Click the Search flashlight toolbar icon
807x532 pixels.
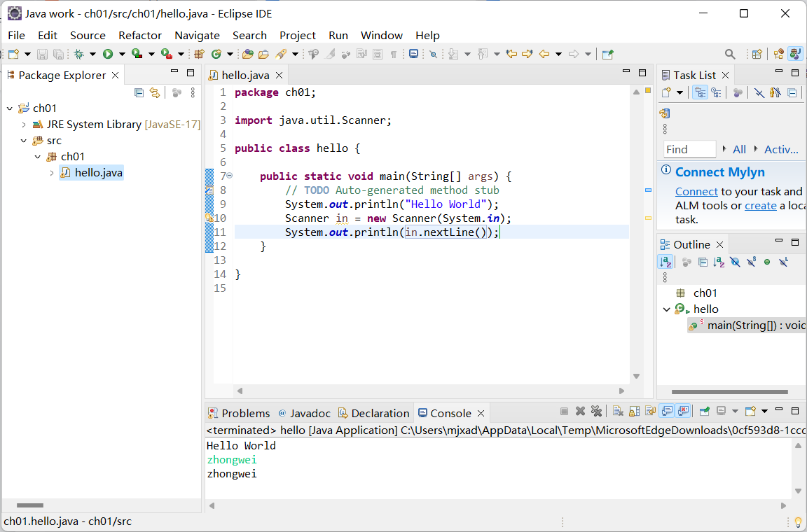(280, 54)
